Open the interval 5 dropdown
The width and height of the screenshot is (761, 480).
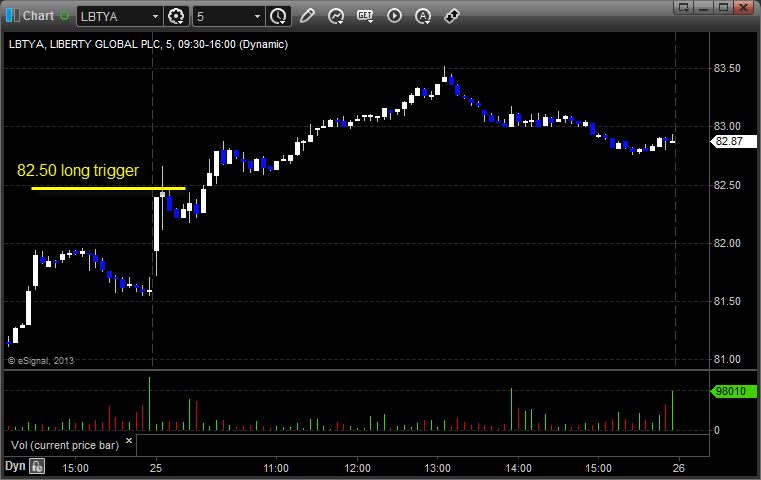tap(257, 17)
